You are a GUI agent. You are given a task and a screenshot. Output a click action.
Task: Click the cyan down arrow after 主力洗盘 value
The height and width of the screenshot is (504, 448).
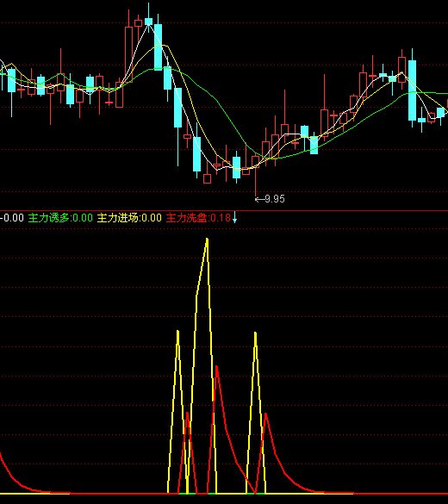point(234,217)
